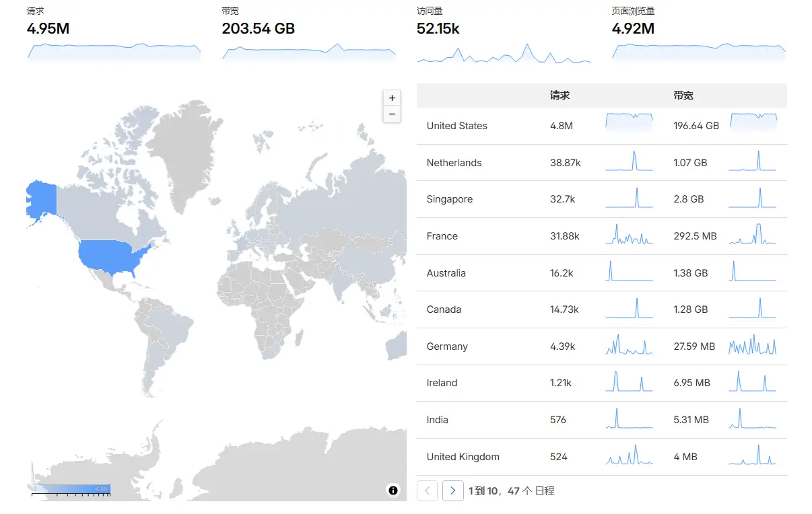Image resolution: width=812 pixels, height=514 pixels.
Task: Select the Germany table row
Action: point(447,346)
